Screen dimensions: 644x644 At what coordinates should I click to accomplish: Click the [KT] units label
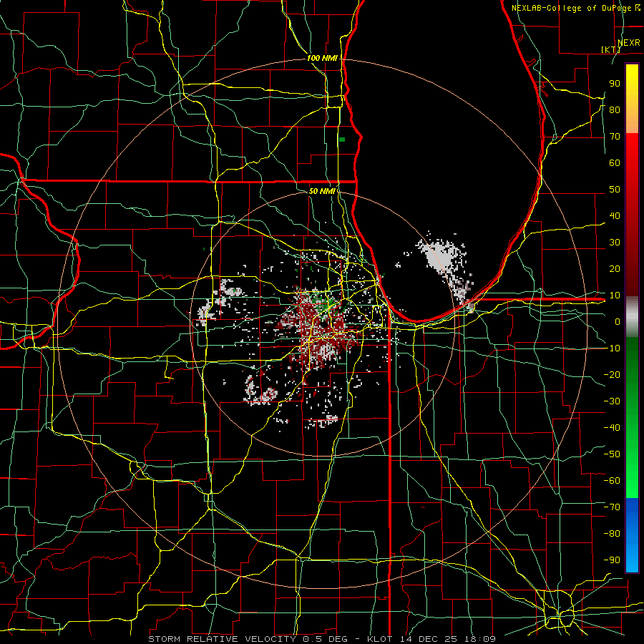pyautogui.click(x=610, y=49)
